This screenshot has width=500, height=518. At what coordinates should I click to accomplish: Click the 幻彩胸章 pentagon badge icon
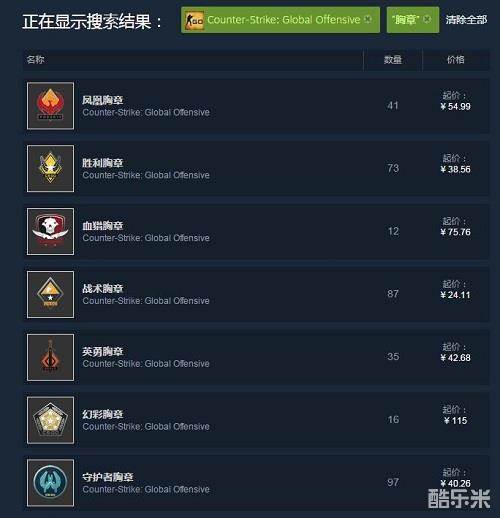tap(50, 420)
